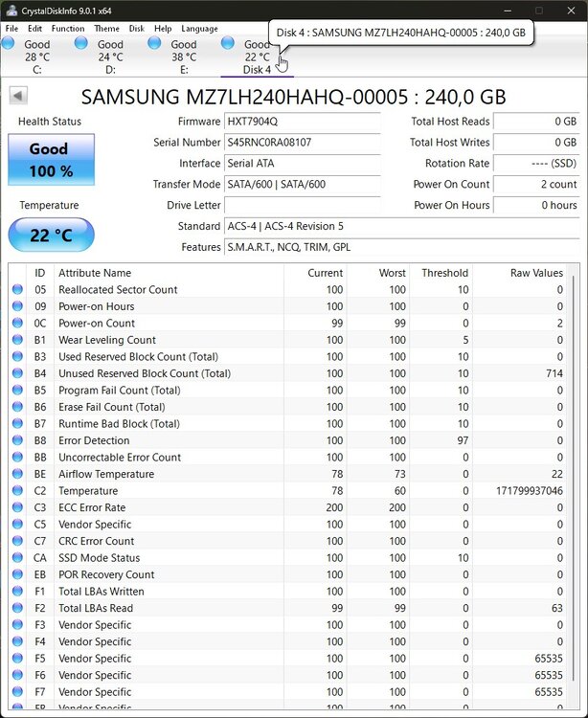Select drive E: status icon
This screenshot has width=588, height=718.
(x=154, y=44)
